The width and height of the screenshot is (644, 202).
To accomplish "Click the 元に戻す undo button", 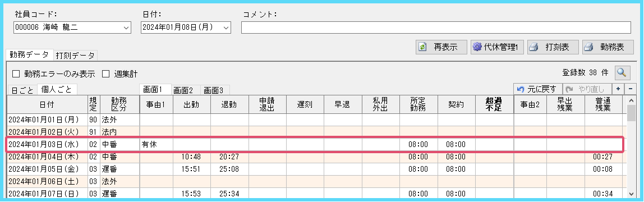I will coord(537,89).
